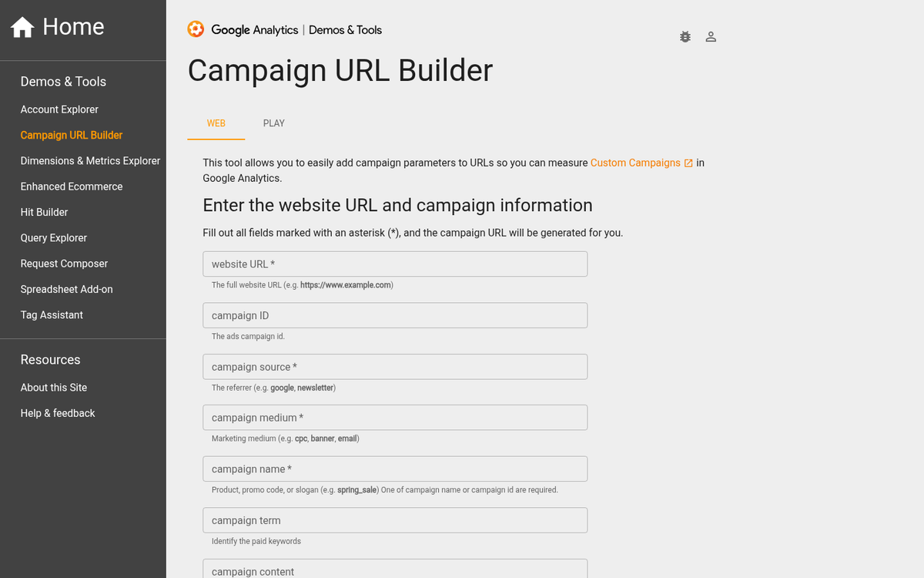The image size is (924, 578).
Task: Navigate to Query Explorer
Action: [x=53, y=237]
